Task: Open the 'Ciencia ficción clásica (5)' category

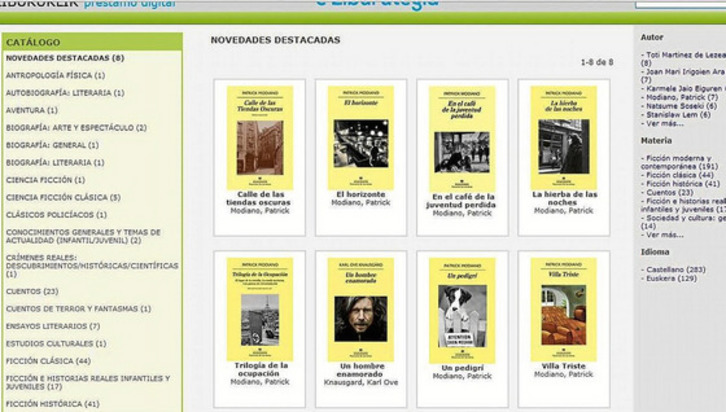Action: click(63, 197)
